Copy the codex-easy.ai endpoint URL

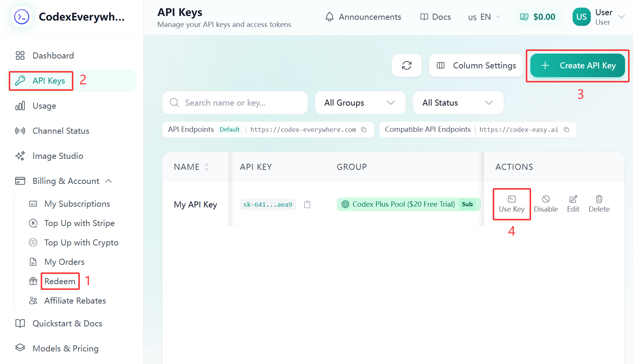coord(566,130)
